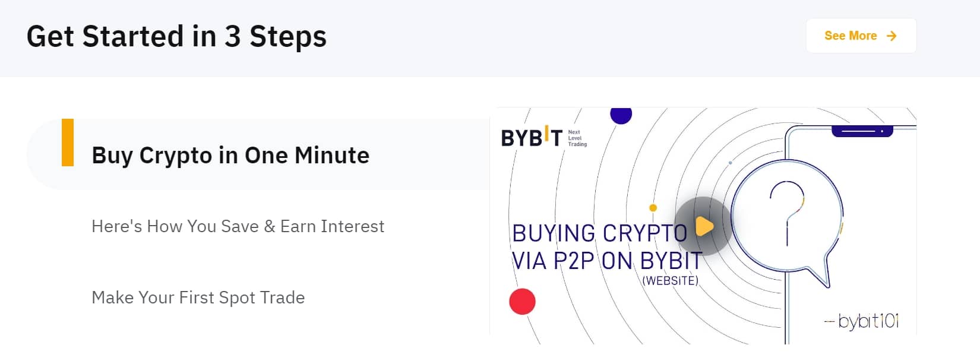Select the 'Buy Crypto in One Minute' step
Screen dimensions: 980x364
click(230, 156)
